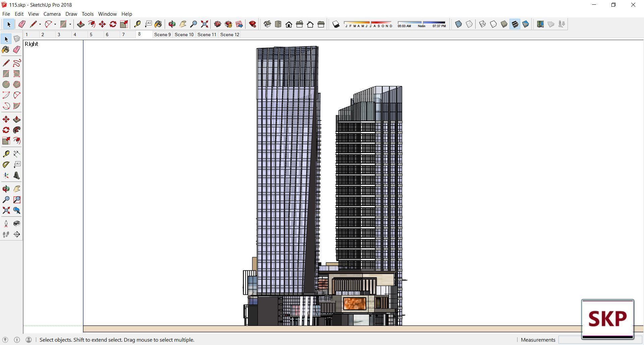Switch to Front view house icon
Screen dimensions: 644x345
pyautogui.click(x=289, y=24)
